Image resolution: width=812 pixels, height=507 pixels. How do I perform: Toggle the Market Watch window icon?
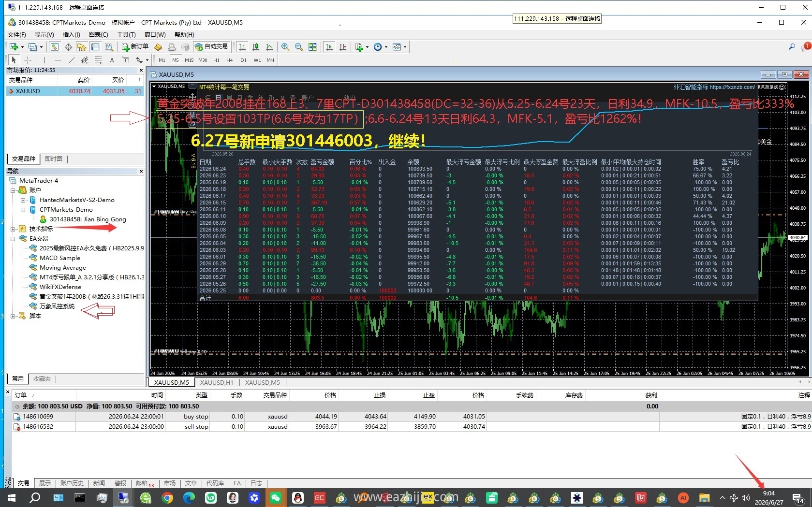click(x=55, y=47)
